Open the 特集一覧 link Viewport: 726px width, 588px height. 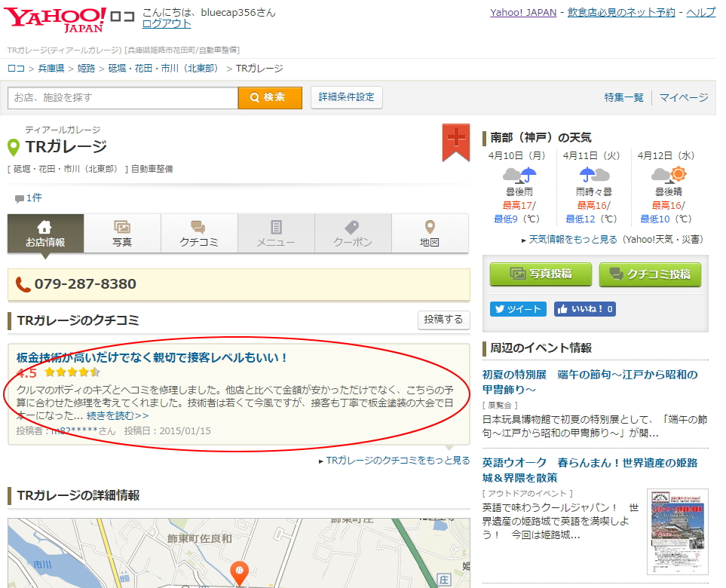[623, 97]
